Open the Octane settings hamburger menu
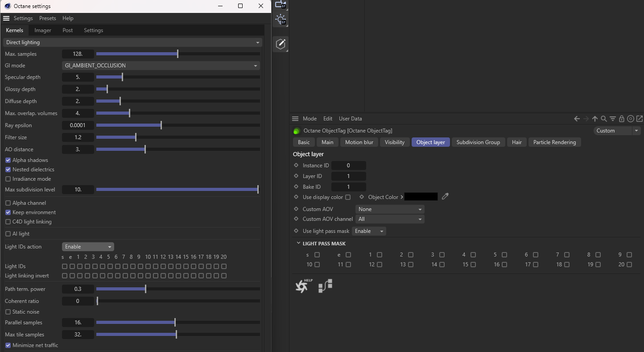Viewport: 644px width, 352px height. tap(6, 18)
